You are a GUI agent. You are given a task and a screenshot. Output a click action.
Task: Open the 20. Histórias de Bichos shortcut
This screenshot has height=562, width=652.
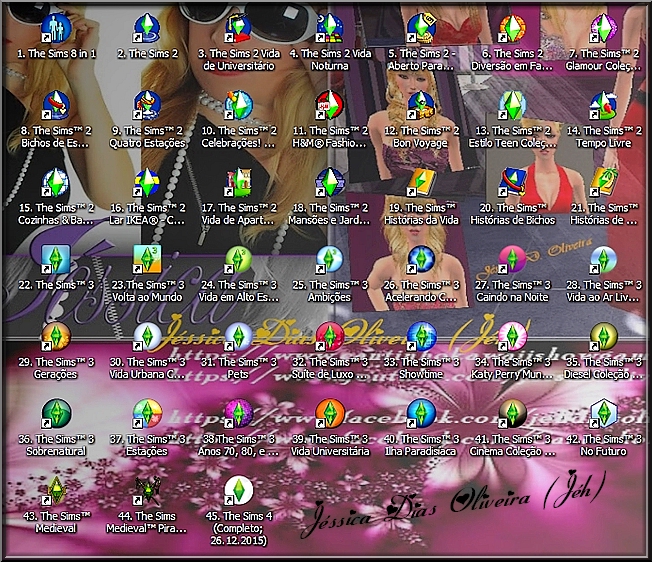tap(512, 182)
